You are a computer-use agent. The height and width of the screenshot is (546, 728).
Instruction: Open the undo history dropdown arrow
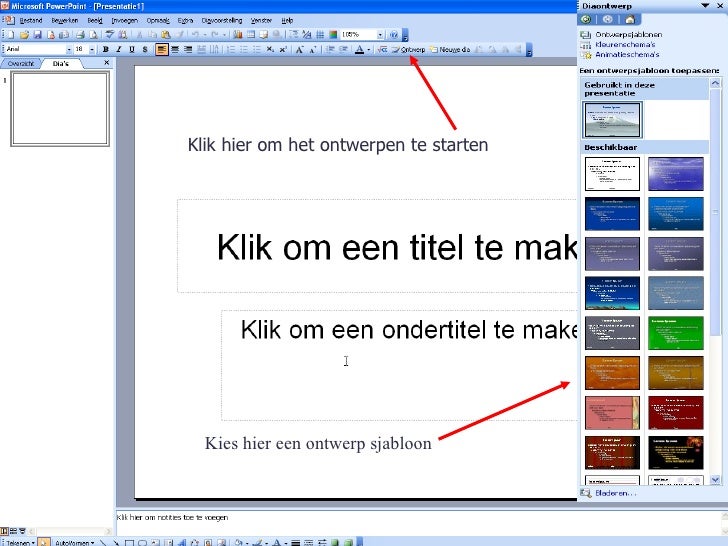[x=204, y=35]
